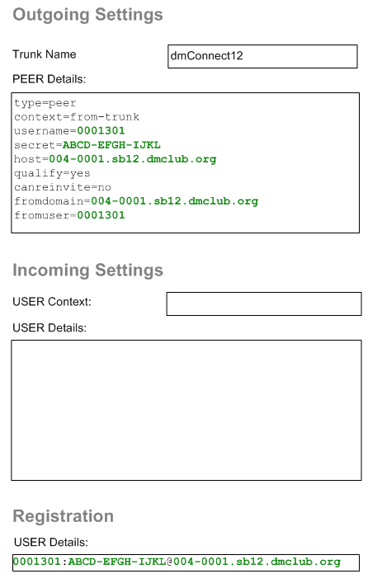
Task: Click the secret=ABCD-EFGH-IJKL line
Action: (87, 145)
